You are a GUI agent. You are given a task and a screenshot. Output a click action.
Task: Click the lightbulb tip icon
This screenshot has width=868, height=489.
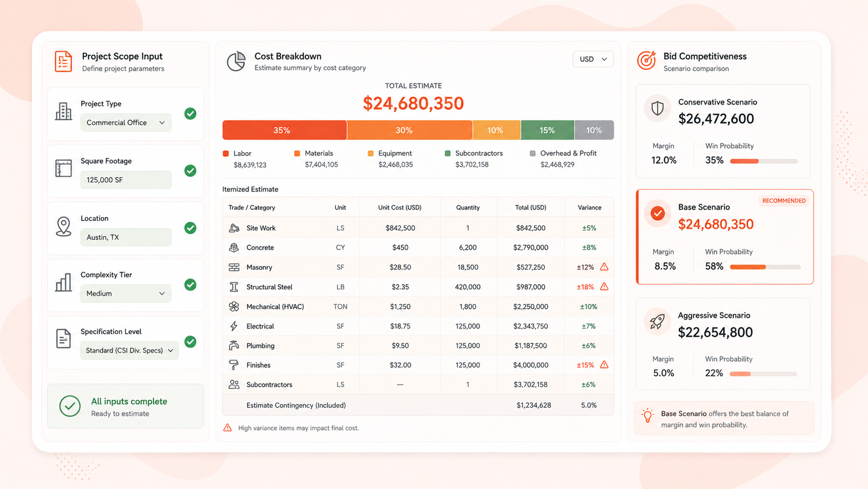click(647, 416)
